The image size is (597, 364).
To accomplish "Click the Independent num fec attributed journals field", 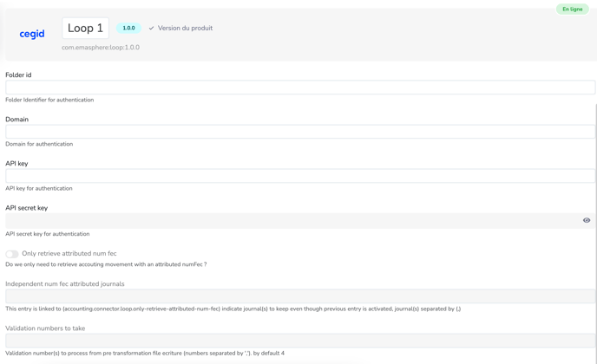I will click(x=300, y=296).
